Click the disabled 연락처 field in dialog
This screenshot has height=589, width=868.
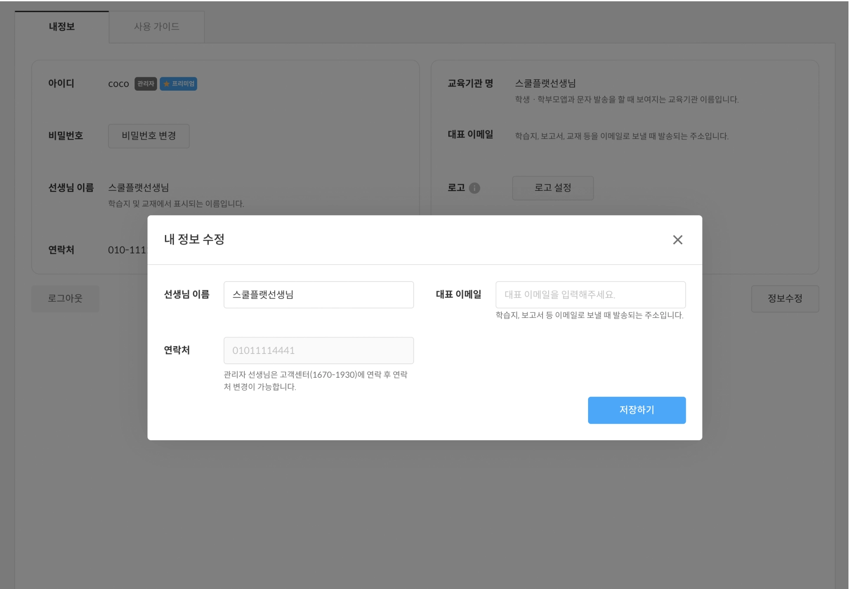coord(319,350)
